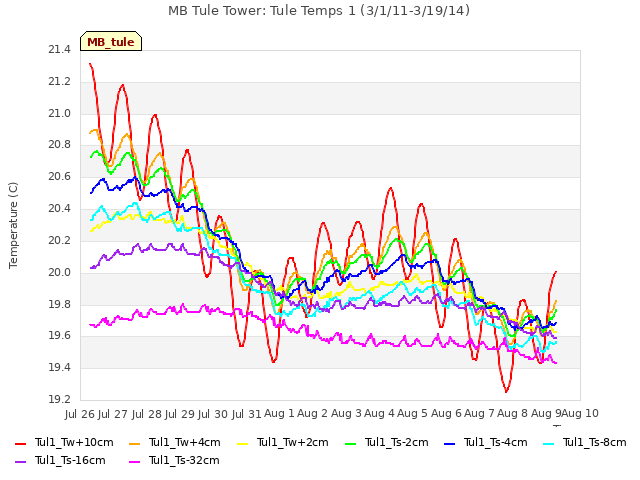Click the Temperature (C) axis label

click(13, 225)
